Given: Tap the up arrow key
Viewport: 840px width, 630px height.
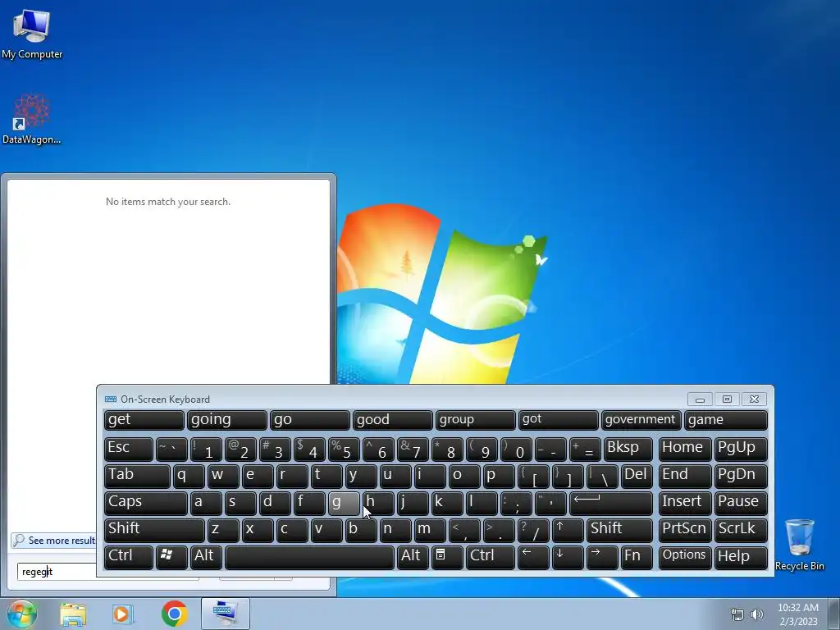Looking at the screenshot, I should pyautogui.click(x=568, y=530).
